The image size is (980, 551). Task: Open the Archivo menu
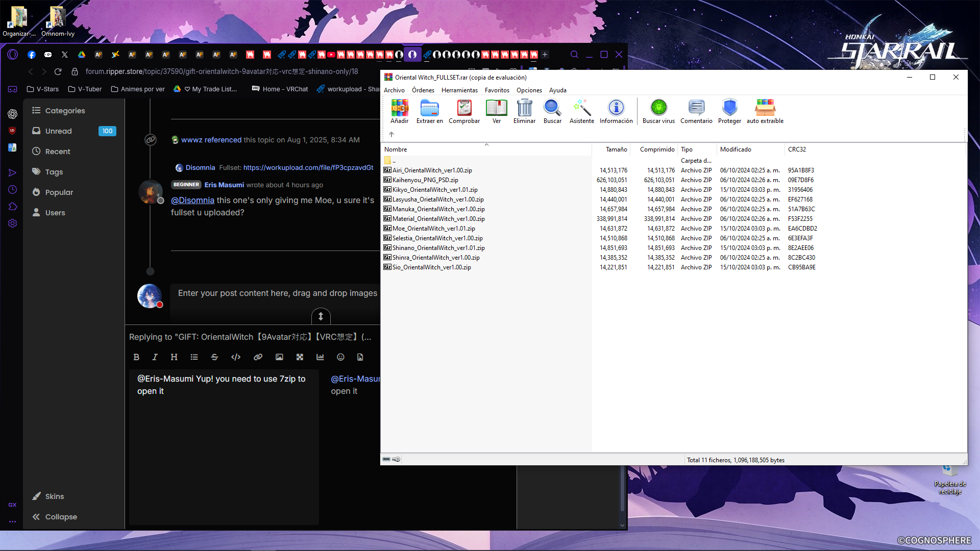tap(394, 90)
